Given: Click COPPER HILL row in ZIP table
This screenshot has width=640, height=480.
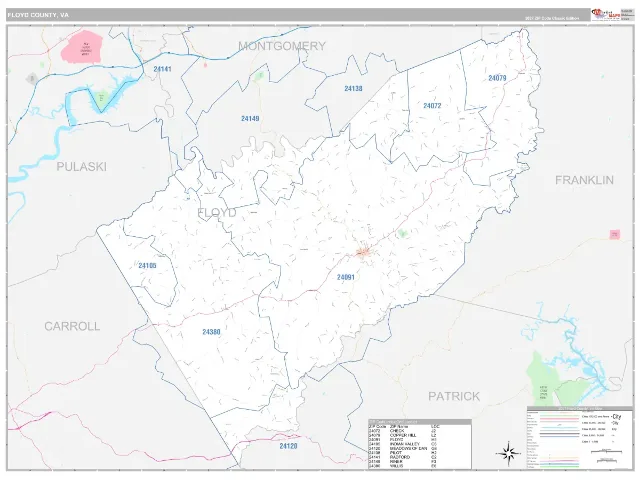Looking at the screenshot, I should pyautogui.click(x=420, y=435).
